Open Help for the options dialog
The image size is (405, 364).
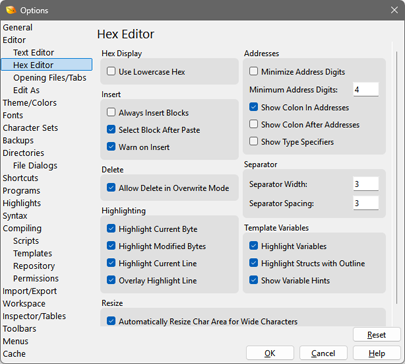coord(377,353)
